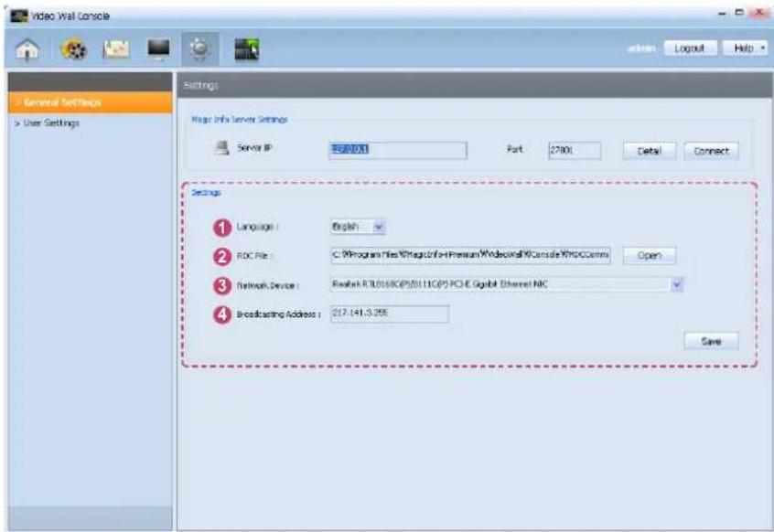The width and height of the screenshot is (774, 532).
Task: Select General Settings in the sidebar
Action: (91, 102)
